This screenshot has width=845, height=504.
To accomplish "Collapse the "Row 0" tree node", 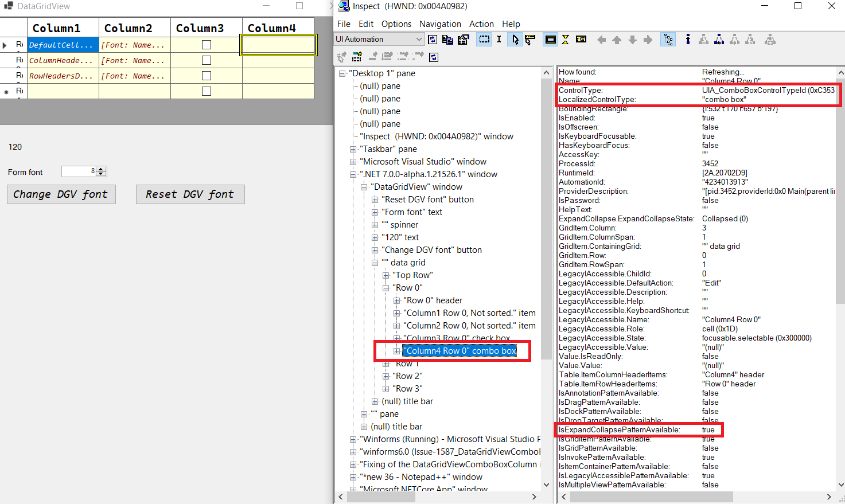I will coord(386,288).
